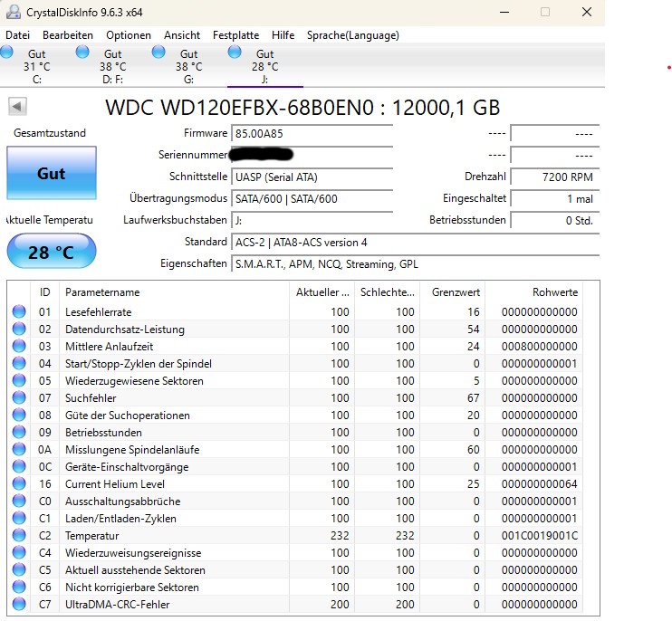Click raw value 000800000000 in Mittlere Anlaufzeit
The width and height of the screenshot is (672, 621).
[x=540, y=346]
